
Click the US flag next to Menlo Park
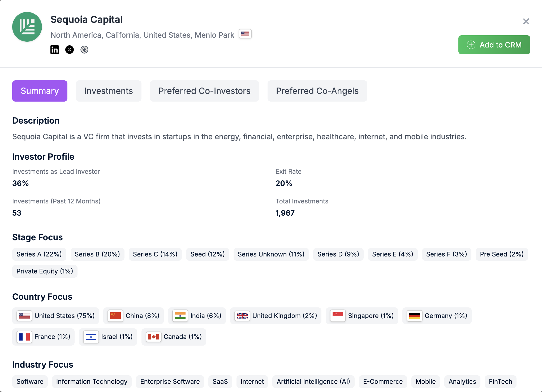(x=245, y=34)
